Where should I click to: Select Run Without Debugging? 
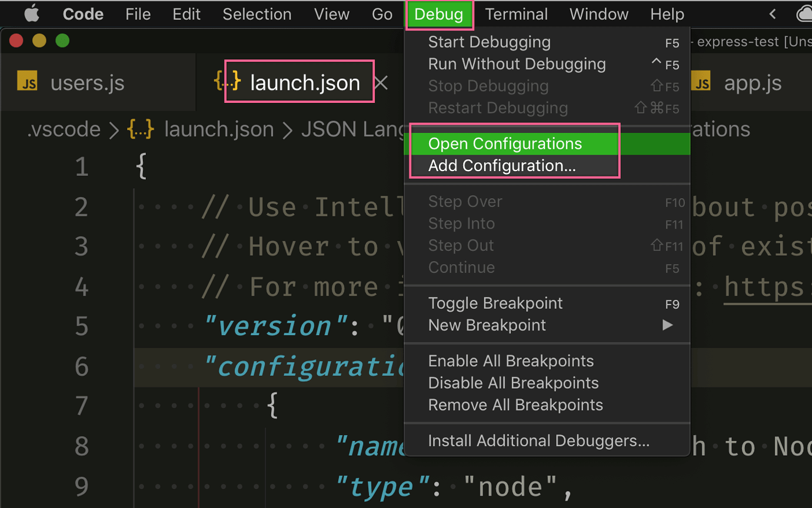pyautogui.click(x=547, y=64)
